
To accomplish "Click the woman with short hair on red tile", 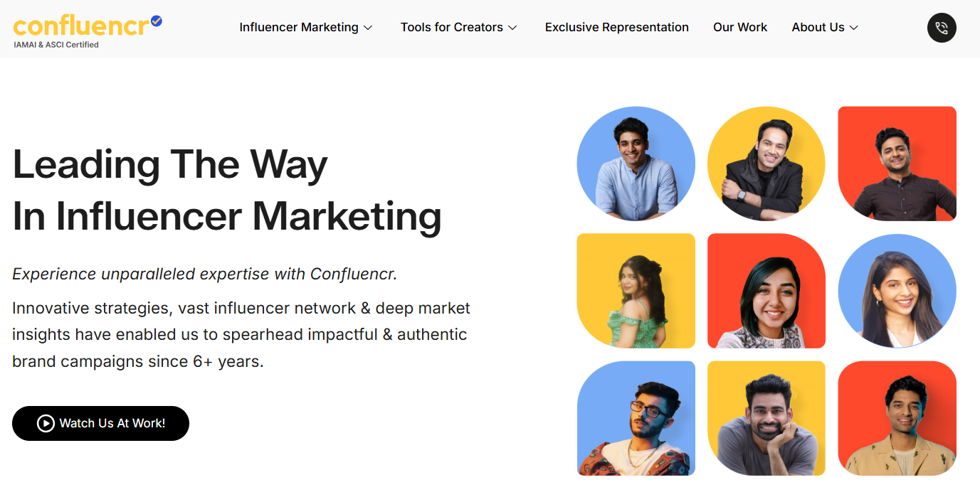I will (766, 291).
